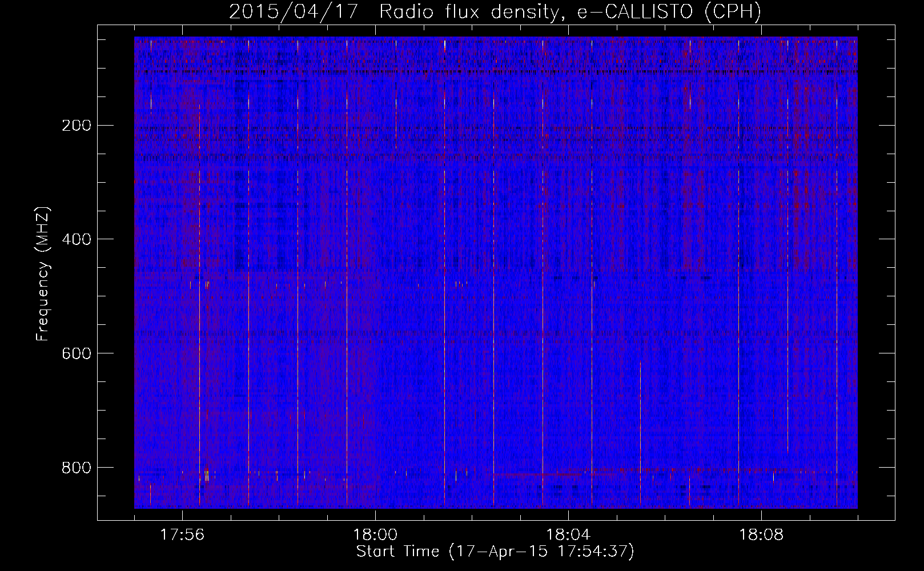Image resolution: width=924 pixels, height=571 pixels.
Task: Click the 600 MHz frequency tick label
Action: point(76,353)
